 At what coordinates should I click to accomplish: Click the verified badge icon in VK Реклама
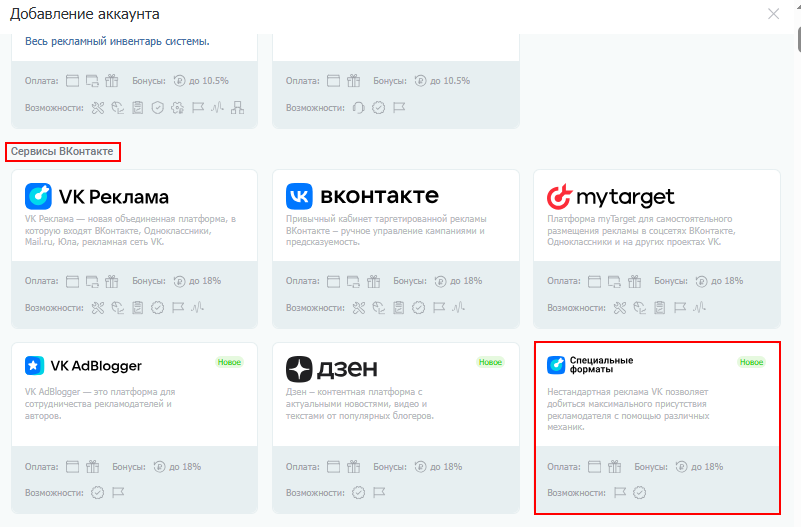click(x=157, y=308)
